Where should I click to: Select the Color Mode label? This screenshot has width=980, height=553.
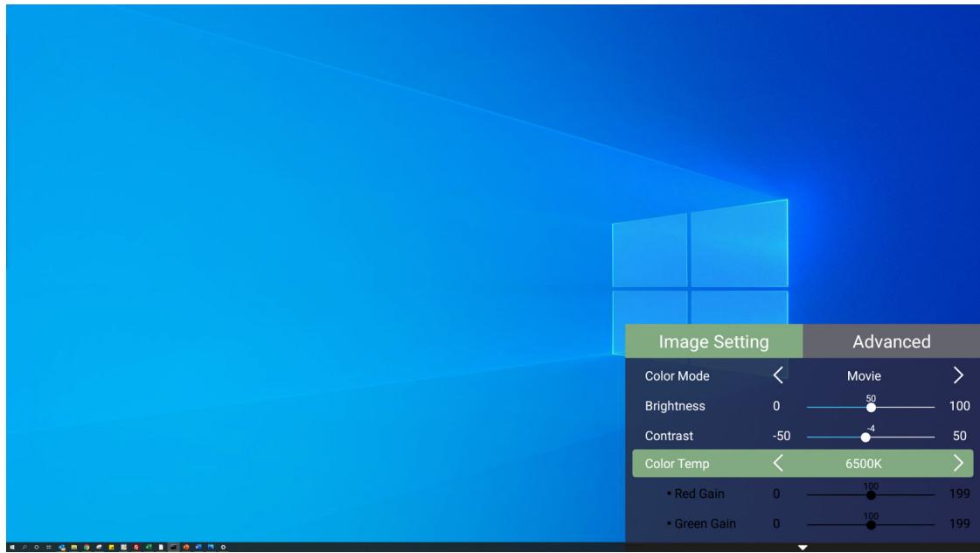[x=677, y=376]
